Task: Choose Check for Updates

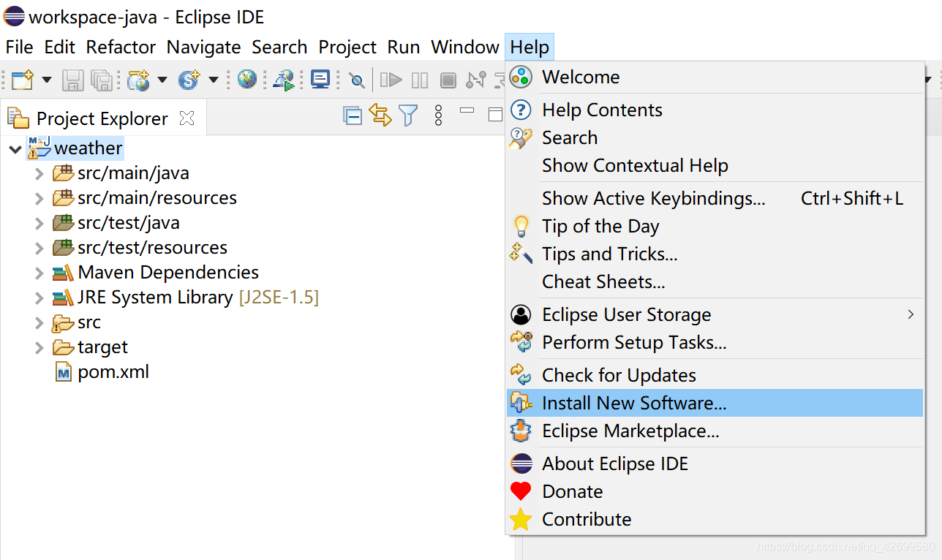Action: tap(715, 375)
